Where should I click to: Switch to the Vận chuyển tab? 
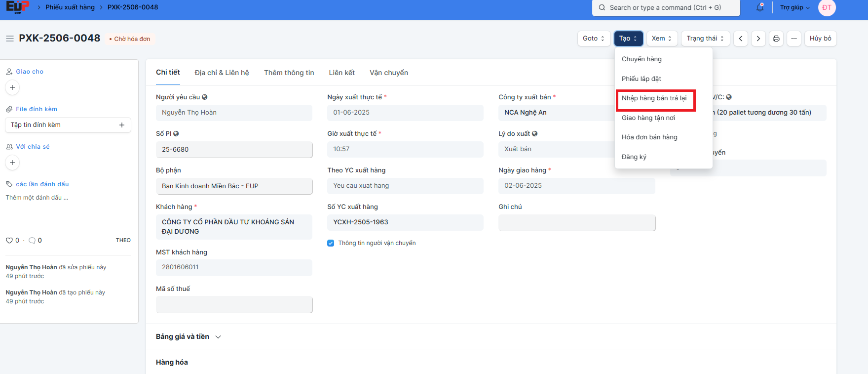coord(388,73)
